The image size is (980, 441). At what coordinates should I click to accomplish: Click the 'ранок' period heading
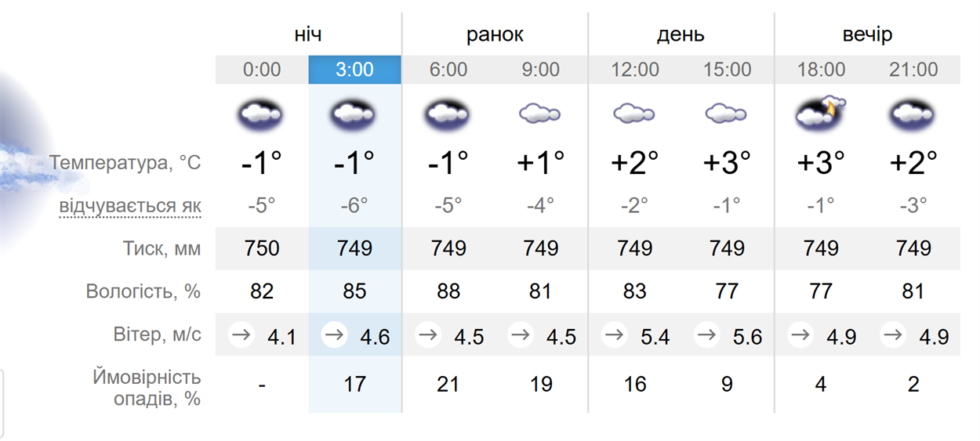(495, 35)
